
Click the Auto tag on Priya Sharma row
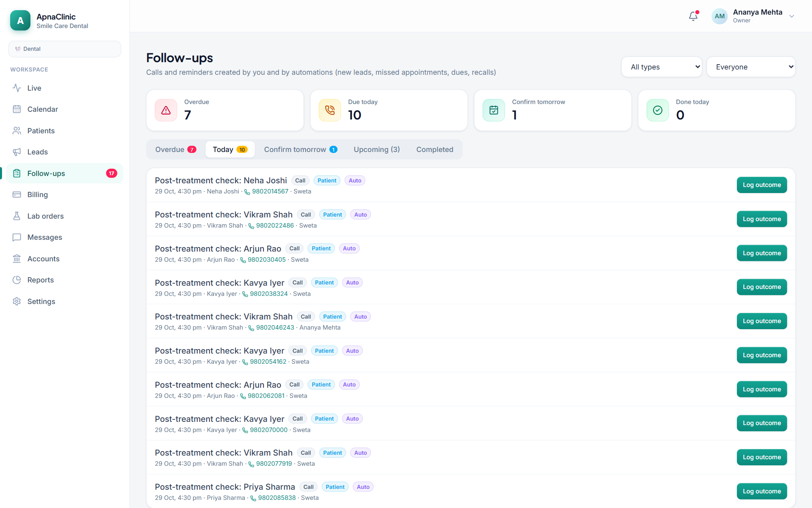click(x=363, y=487)
